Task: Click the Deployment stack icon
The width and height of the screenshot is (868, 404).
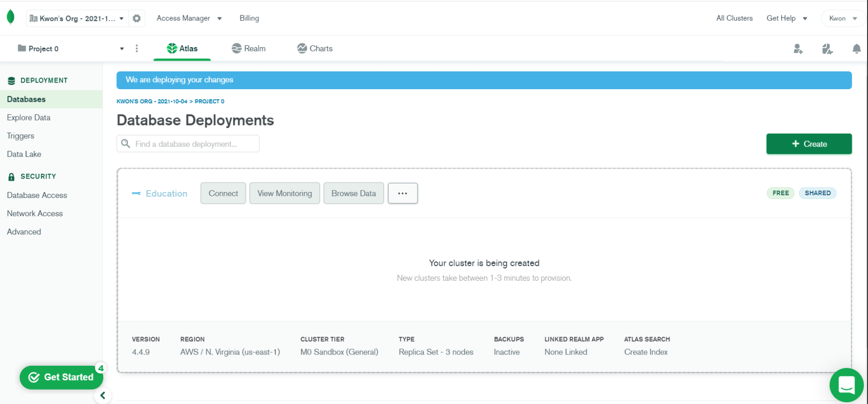Action: click(12, 81)
